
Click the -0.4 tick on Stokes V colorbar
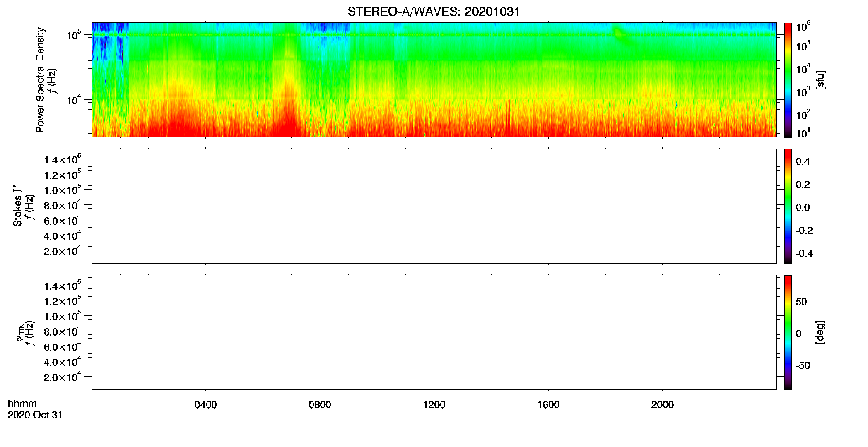[804, 254]
